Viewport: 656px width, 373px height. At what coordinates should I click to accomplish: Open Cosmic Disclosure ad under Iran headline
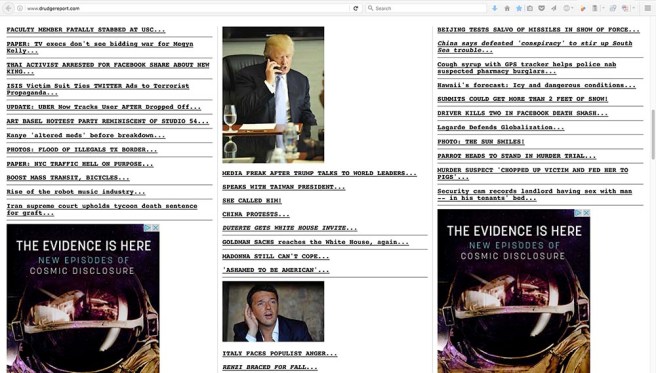[x=83, y=299]
